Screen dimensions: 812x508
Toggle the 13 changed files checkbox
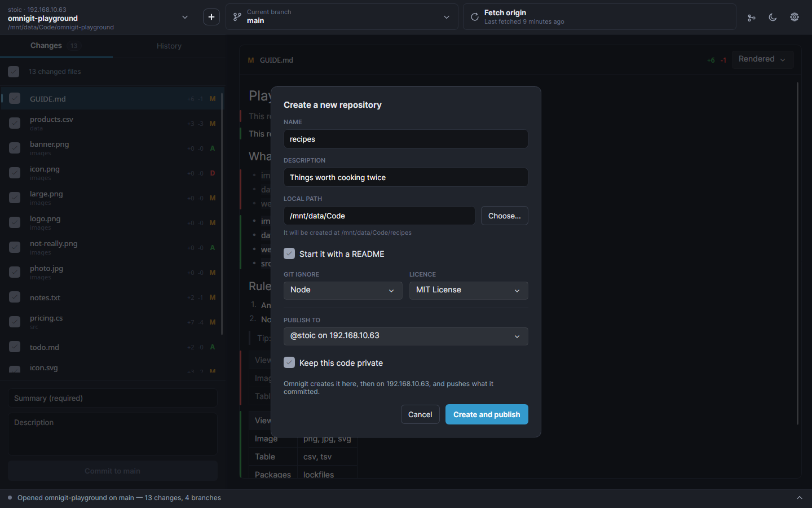coord(14,72)
